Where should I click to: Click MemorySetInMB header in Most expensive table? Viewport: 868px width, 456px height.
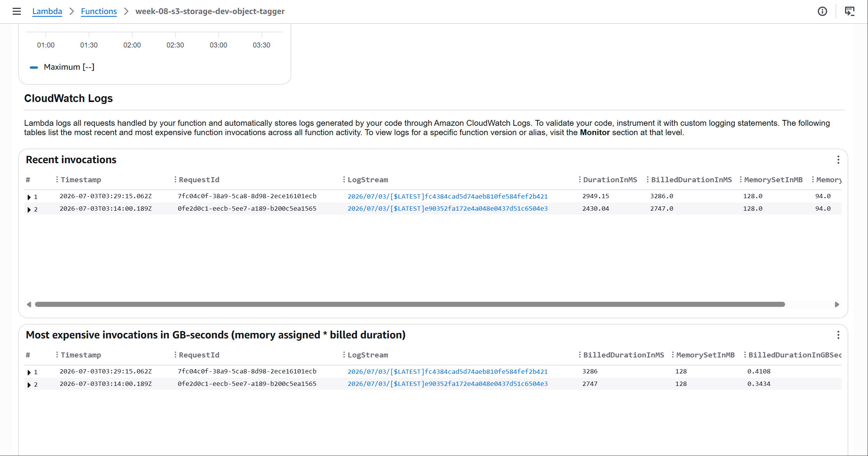point(705,355)
